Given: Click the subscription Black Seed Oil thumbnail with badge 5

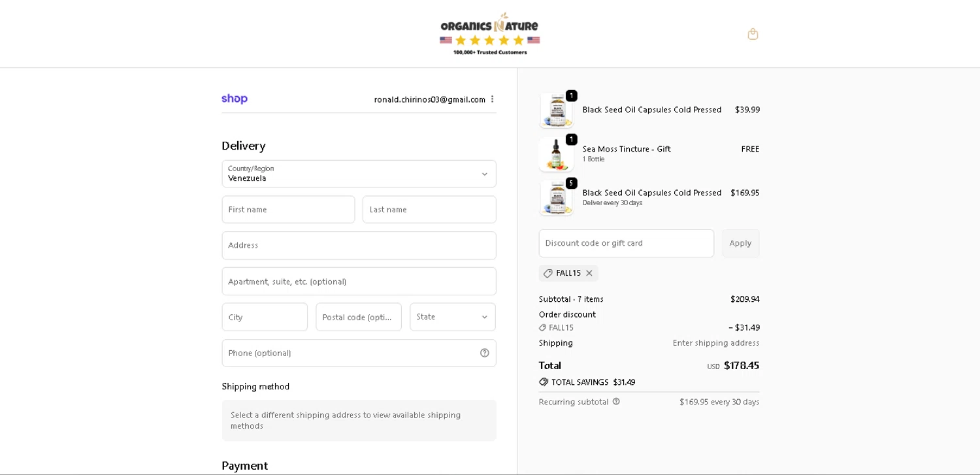Looking at the screenshot, I should point(556,197).
